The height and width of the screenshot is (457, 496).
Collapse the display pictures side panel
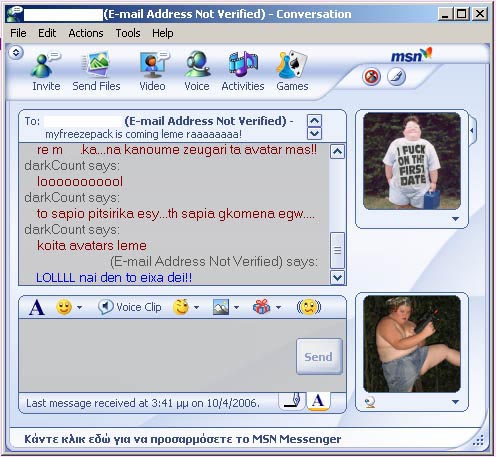click(472, 130)
